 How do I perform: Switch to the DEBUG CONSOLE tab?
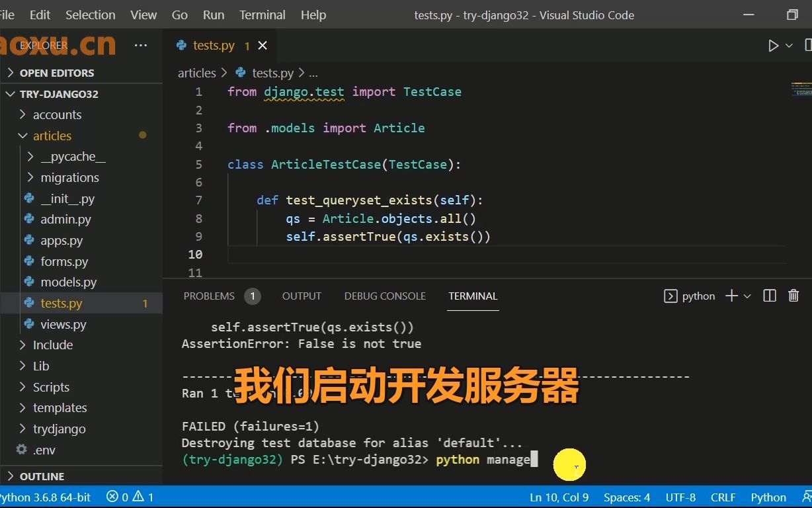click(385, 296)
